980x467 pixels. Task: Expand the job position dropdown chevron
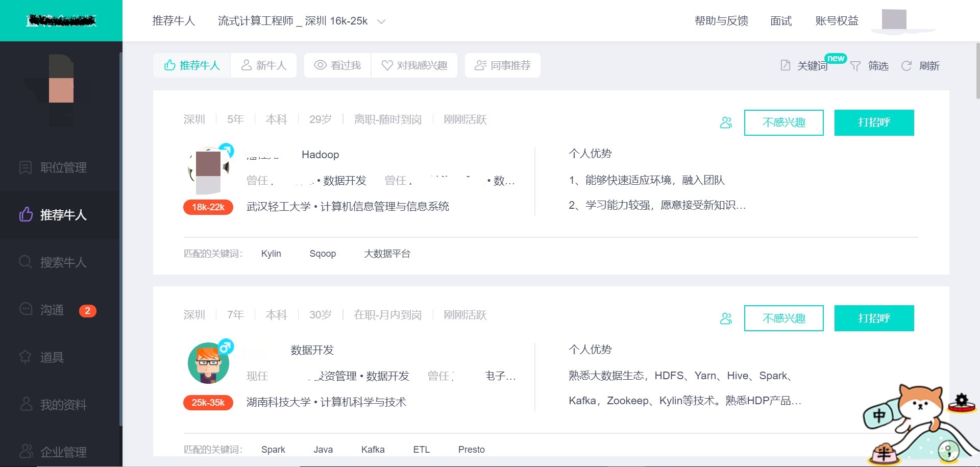(x=381, y=21)
